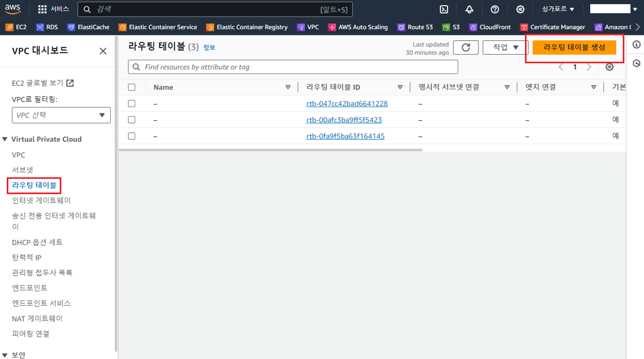Click the Find resources search field

293,67
